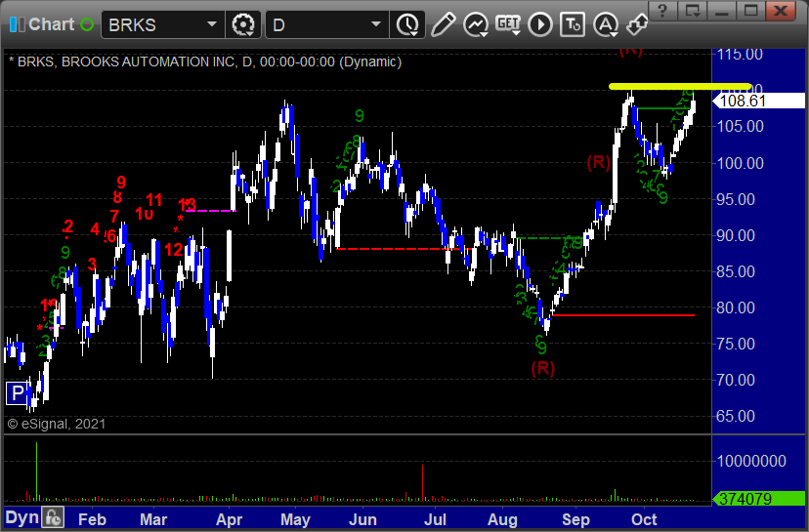
Task: Click the red (R) marker below August low
Action: [x=543, y=368]
